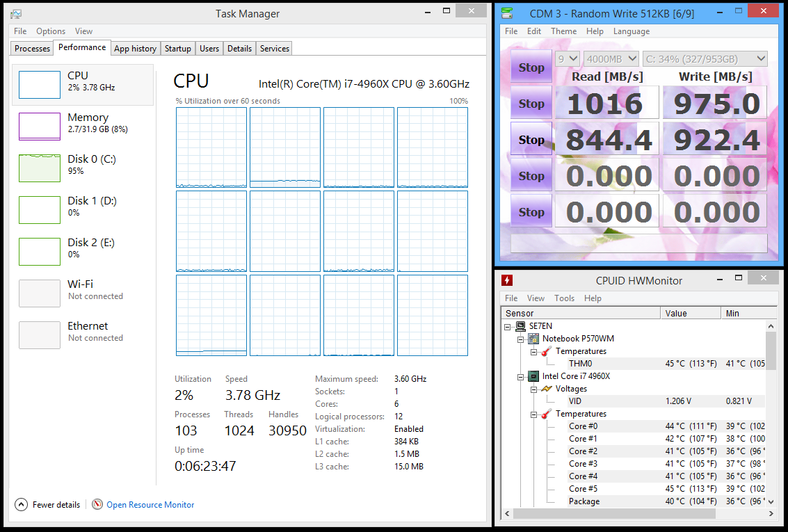Open CrystalDiskMark Help menu

[595, 31]
